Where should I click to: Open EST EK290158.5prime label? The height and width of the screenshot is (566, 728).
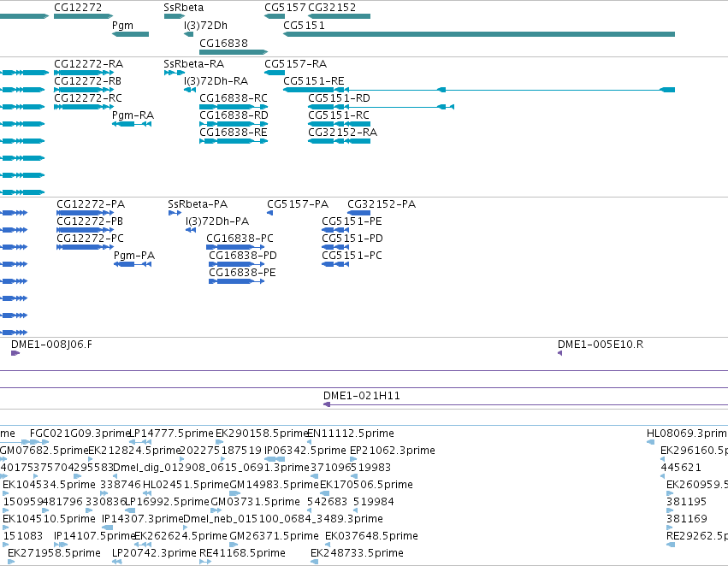pos(262,433)
